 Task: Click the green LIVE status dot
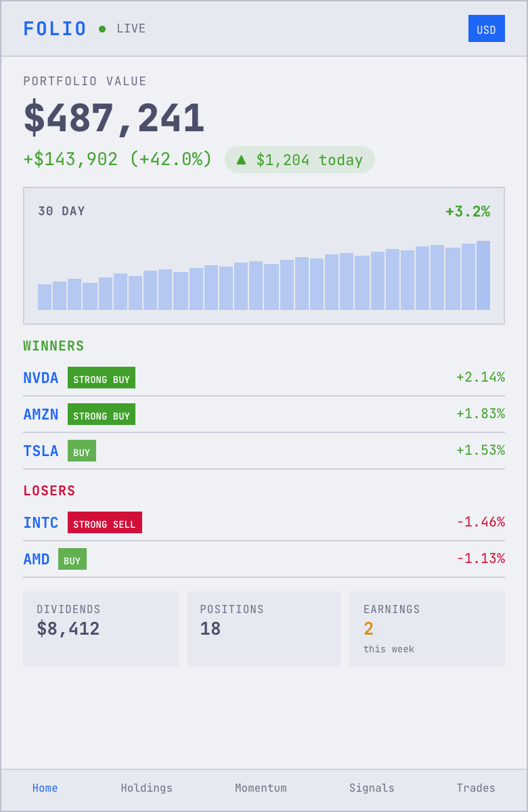(x=102, y=29)
